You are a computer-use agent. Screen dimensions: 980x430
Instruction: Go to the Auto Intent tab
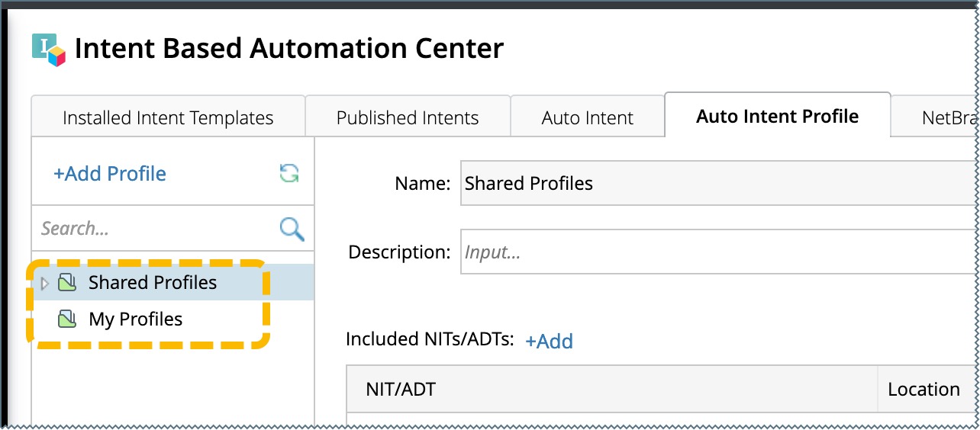587,118
